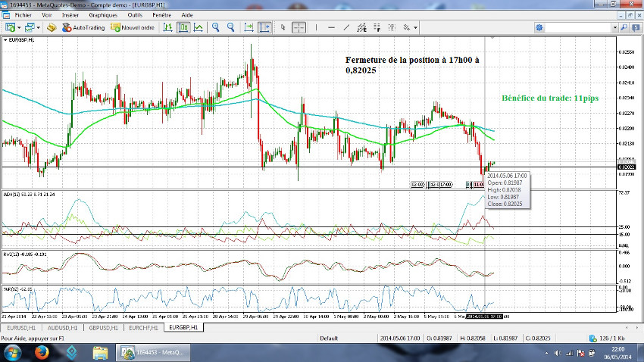Viewport: 644px width, 362px height.
Task: Click into the toolbar search field
Action: pos(579,27)
